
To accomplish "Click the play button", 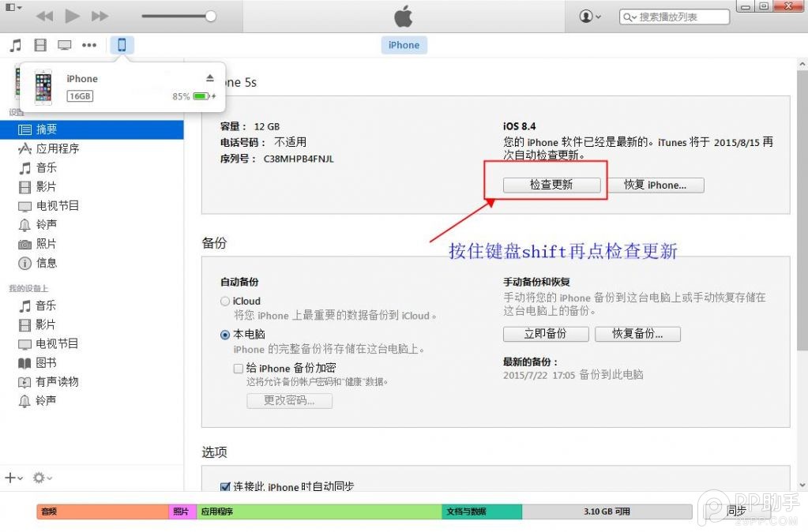I will coord(72,16).
